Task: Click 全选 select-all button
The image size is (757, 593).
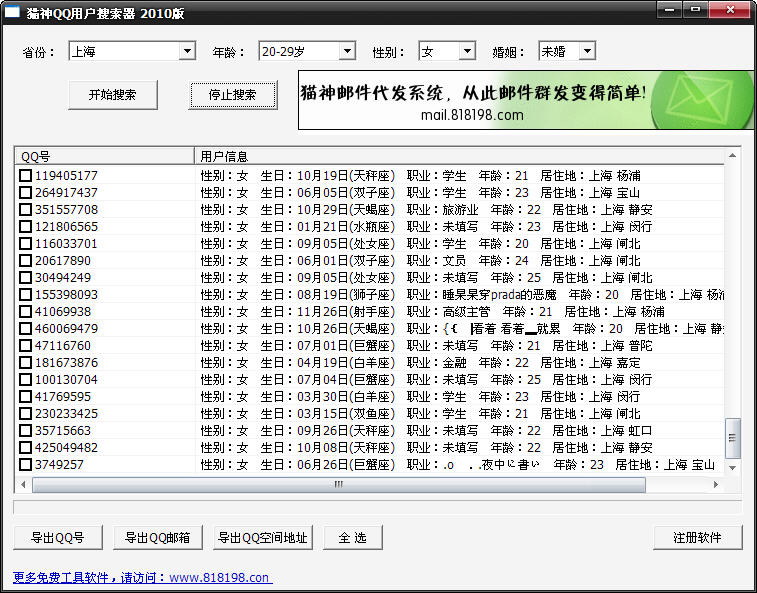Action: point(352,537)
